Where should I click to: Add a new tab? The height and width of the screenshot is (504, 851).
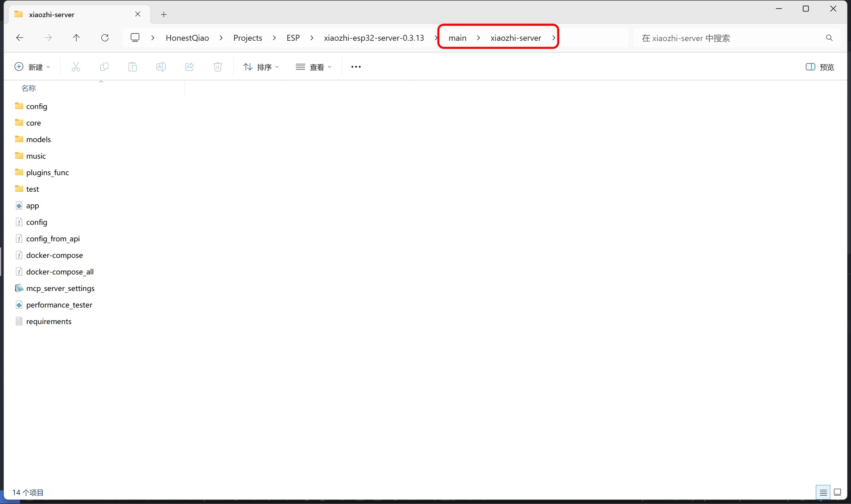click(x=164, y=14)
